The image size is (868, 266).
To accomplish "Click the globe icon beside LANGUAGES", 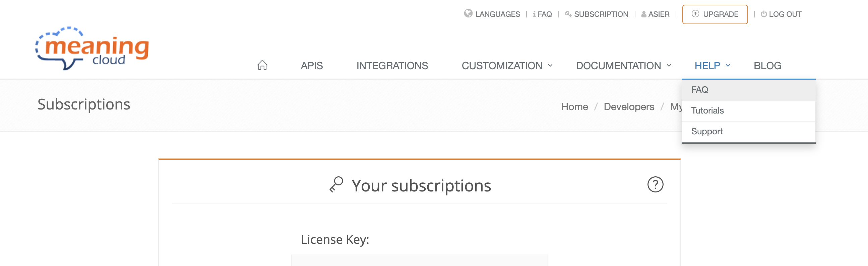I will [x=468, y=13].
